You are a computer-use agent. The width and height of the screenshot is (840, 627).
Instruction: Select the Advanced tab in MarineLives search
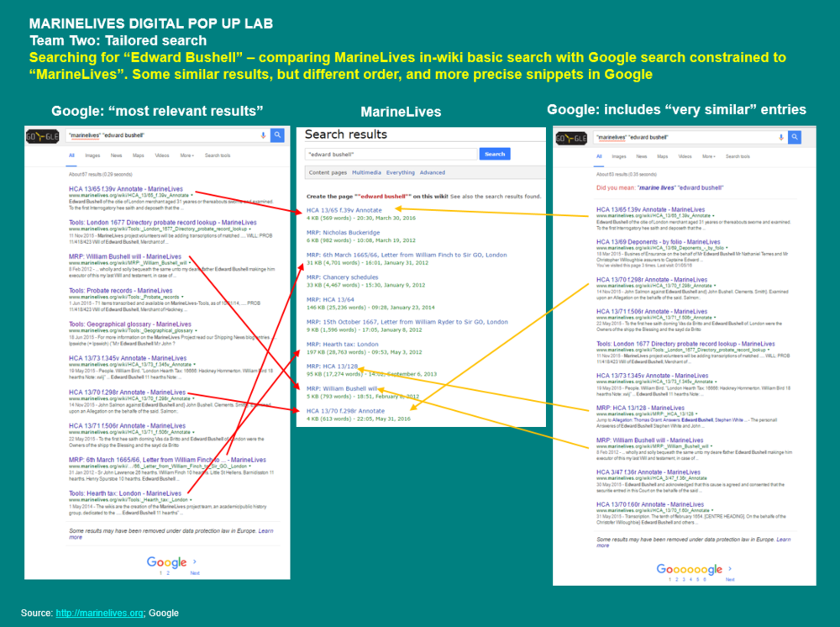pyautogui.click(x=433, y=172)
